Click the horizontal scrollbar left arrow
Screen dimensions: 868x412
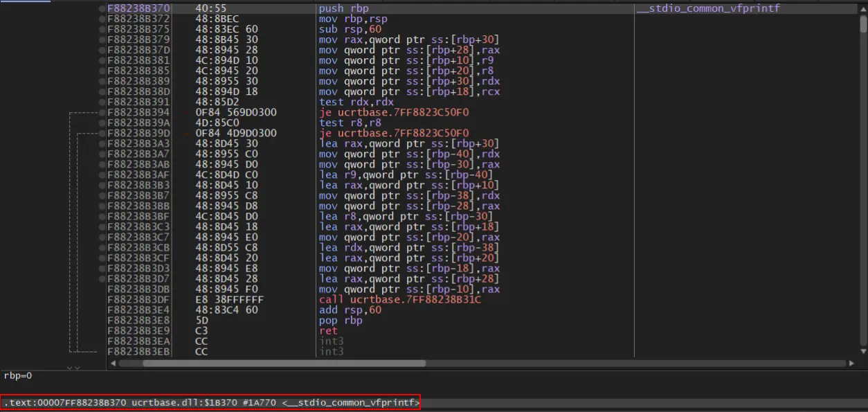point(114,363)
